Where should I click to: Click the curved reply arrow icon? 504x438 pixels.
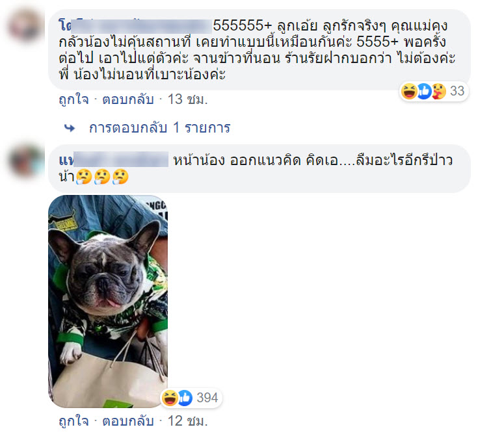tap(70, 128)
